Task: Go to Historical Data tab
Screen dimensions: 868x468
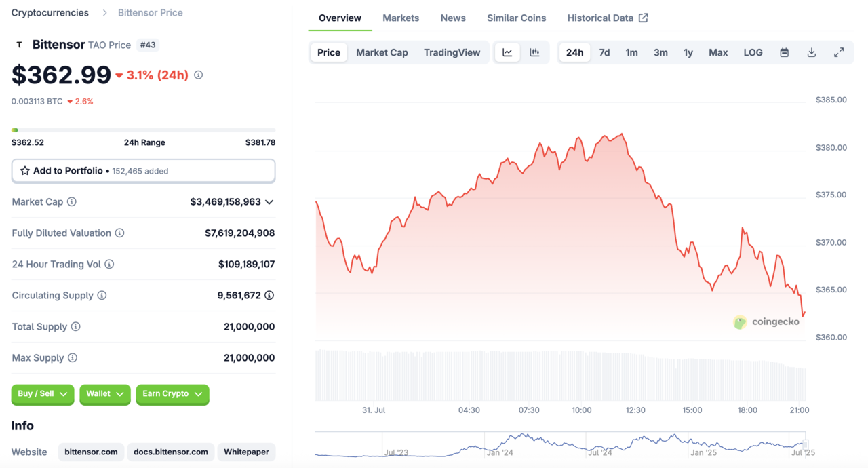Action: 607,18
